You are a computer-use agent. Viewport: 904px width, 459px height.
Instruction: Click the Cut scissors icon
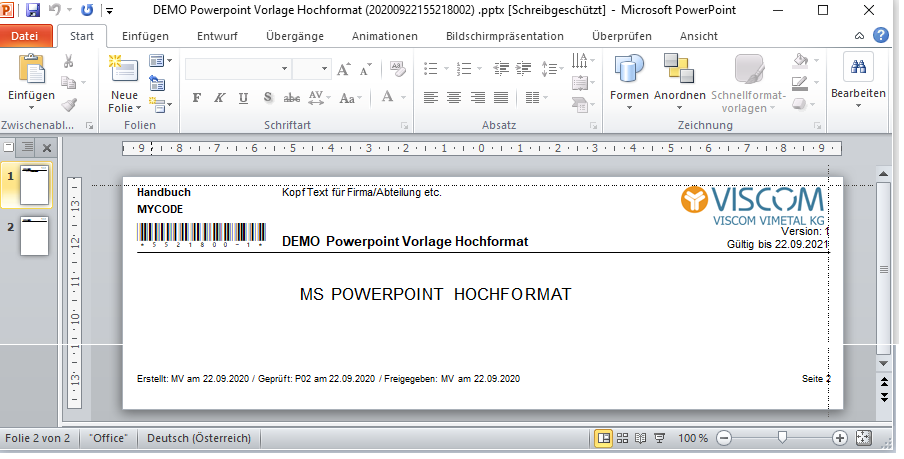69,61
